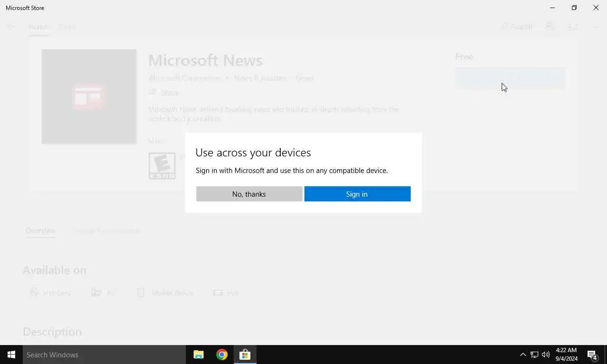The height and width of the screenshot is (364, 607).
Task: Open the network status tray icon
Action: [x=534, y=355]
